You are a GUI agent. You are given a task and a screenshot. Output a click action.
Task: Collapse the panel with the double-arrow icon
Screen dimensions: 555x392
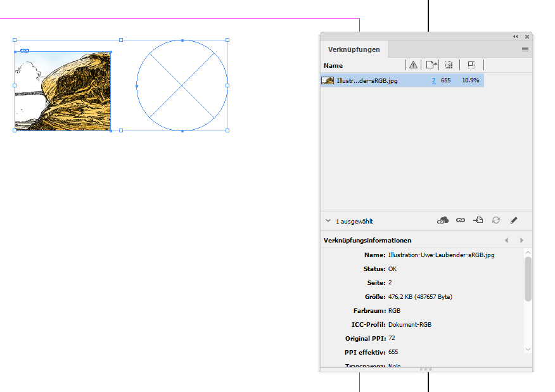point(515,37)
